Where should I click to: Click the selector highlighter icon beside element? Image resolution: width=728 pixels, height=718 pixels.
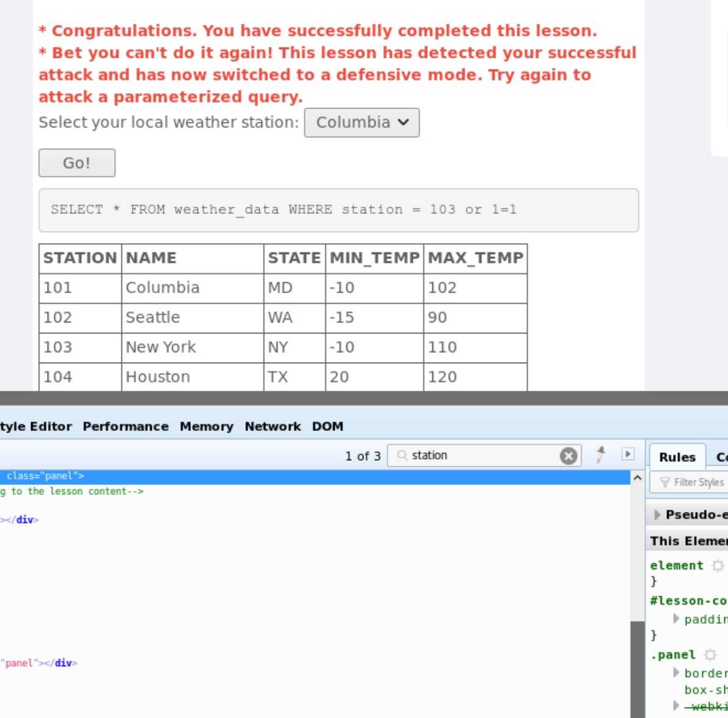718,565
